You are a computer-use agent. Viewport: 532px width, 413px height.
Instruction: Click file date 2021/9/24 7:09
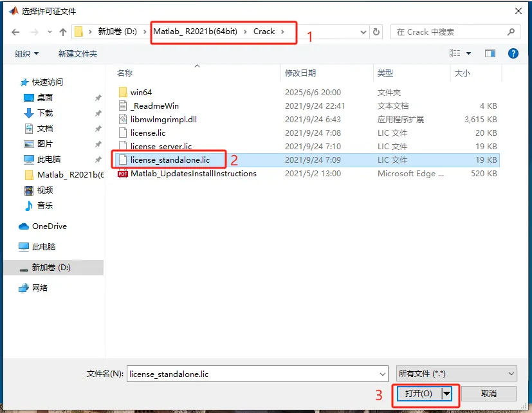click(313, 160)
